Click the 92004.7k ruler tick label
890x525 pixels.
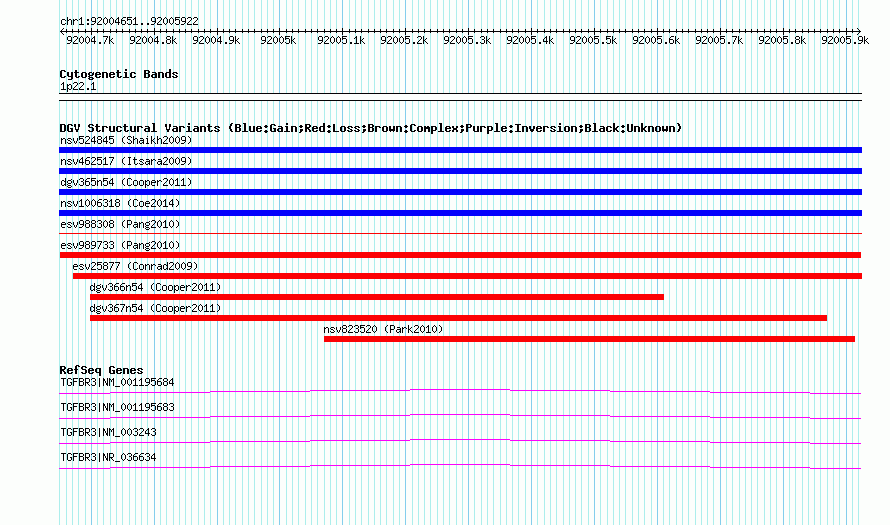point(90,40)
